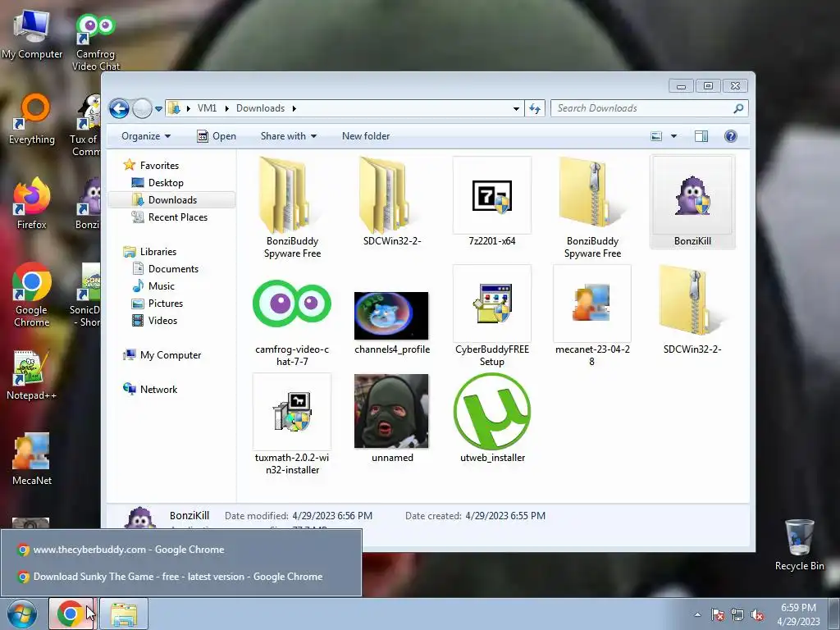Click Windows Explorer taskbar button

coord(123,614)
